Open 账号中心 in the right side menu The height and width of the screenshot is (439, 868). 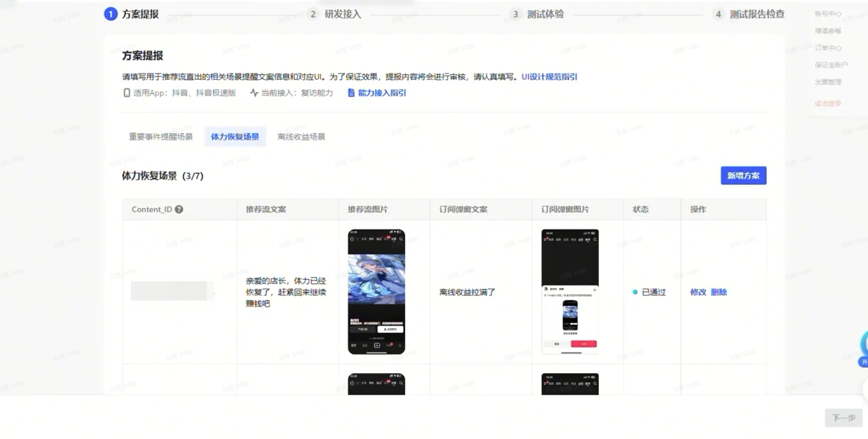(x=828, y=14)
